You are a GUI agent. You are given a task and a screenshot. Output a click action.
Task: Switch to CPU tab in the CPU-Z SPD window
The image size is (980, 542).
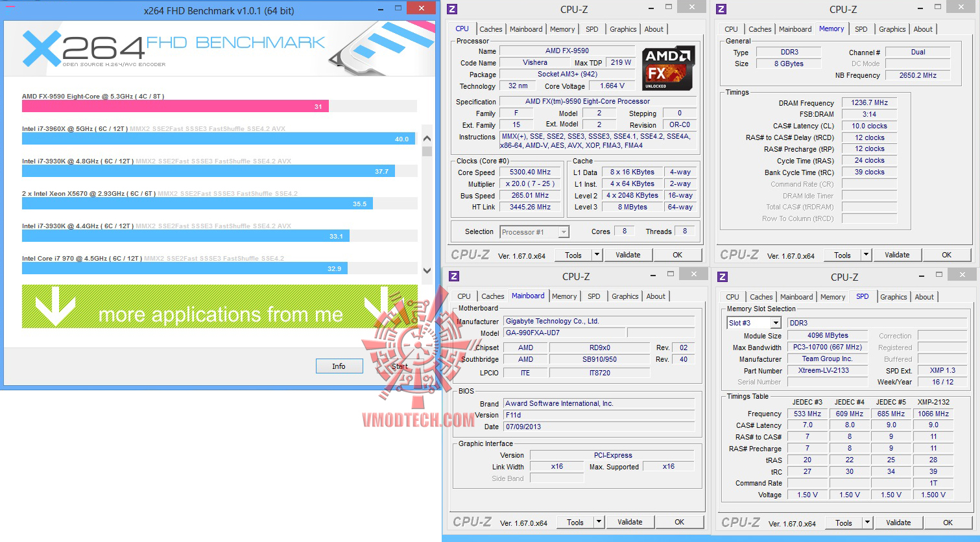tap(733, 297)
